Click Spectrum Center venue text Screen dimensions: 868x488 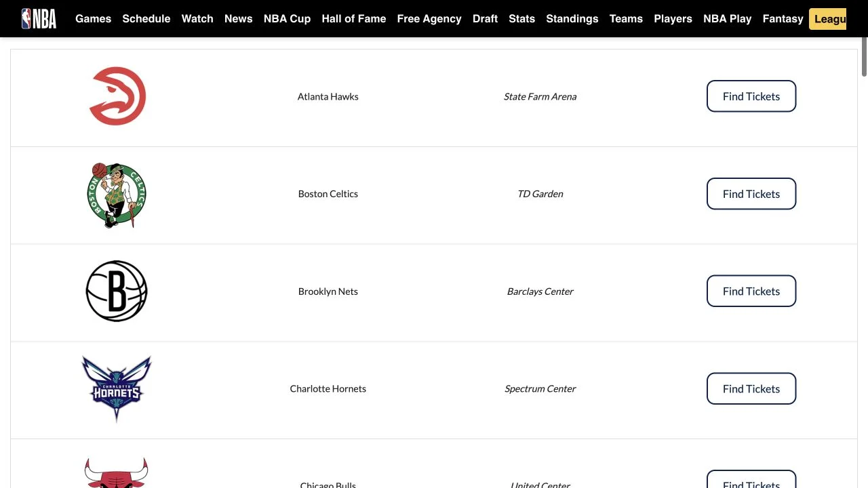coord(540,388)
